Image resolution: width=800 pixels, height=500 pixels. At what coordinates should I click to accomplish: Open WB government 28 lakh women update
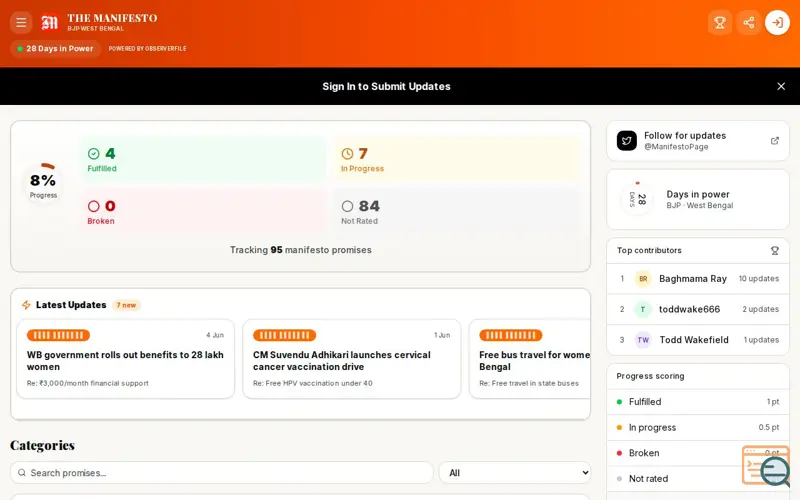tap(126, 359)
